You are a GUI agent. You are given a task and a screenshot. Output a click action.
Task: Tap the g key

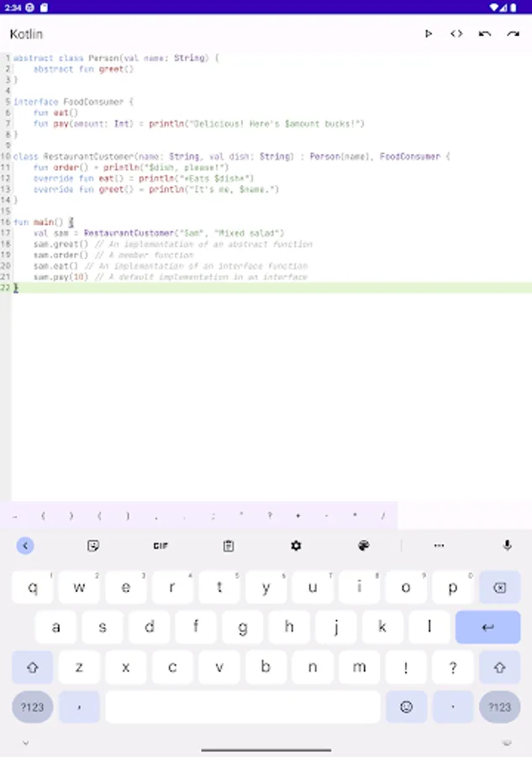[x=243, y=627]
